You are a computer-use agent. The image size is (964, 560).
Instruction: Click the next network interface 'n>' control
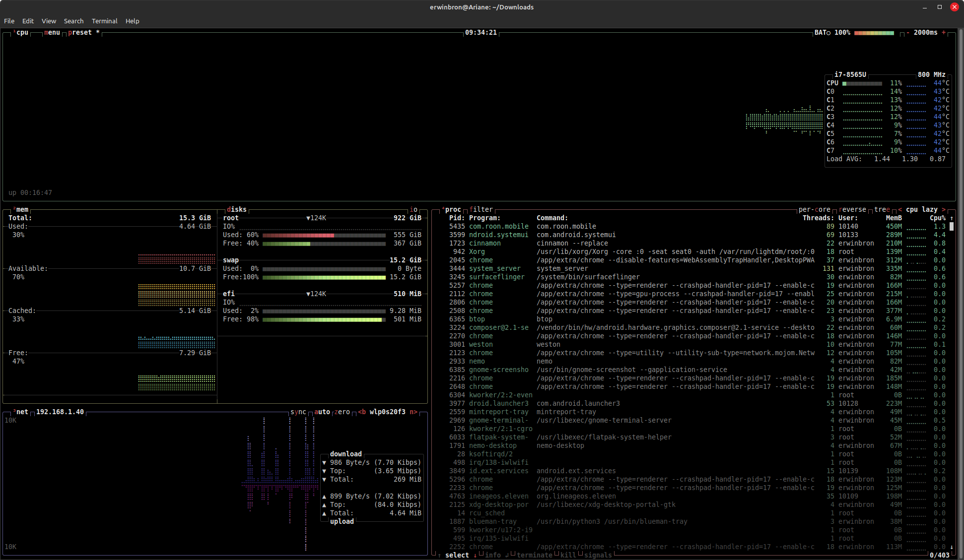(x=413, y=412)
